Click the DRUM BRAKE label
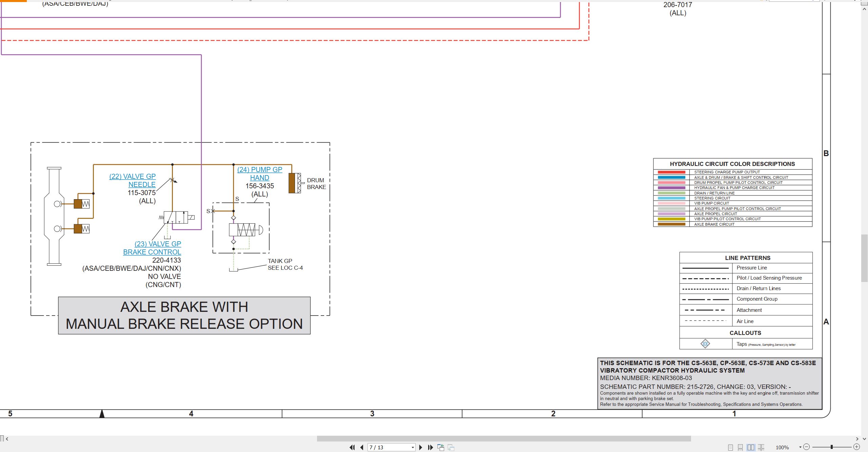Viewport: 868px width, 452px height. tap(316, 184)
